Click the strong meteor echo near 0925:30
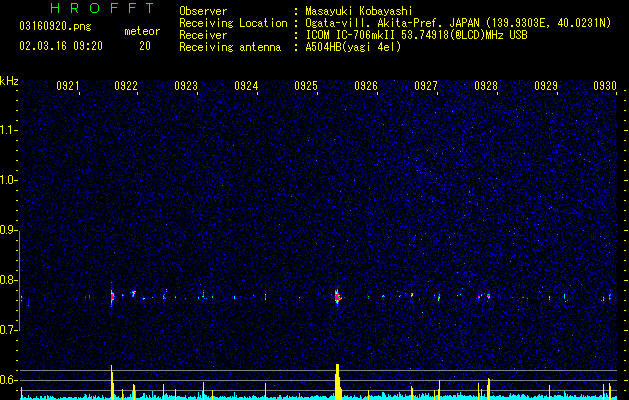Image resolution: width=629 pixels, height=400 pixels. tap(337, 297)
